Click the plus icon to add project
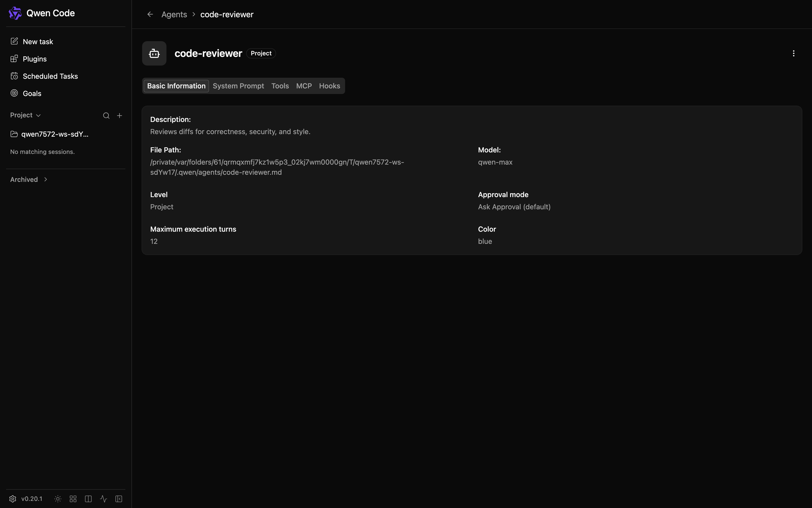This screenshot has height=508, width=812. pyautogui.click(x=120, y=116)
